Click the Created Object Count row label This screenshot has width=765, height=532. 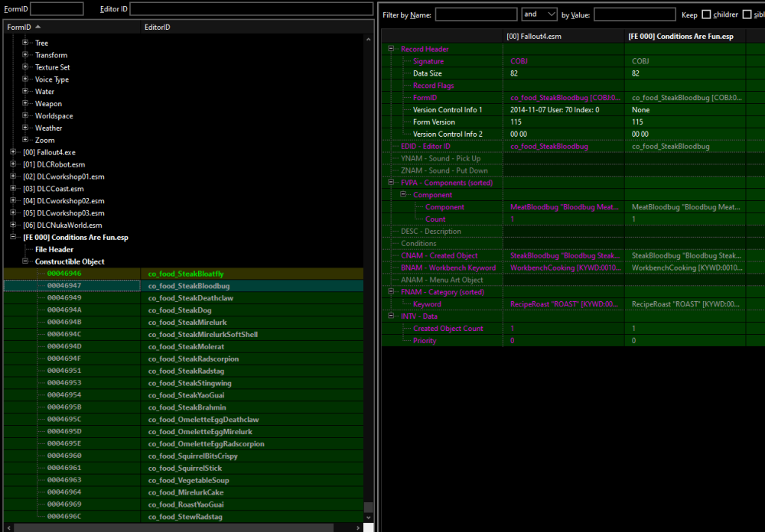[448, 328]
